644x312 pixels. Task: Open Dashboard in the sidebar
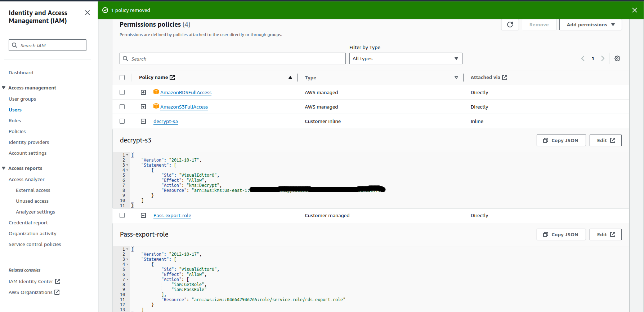[21, 72]
